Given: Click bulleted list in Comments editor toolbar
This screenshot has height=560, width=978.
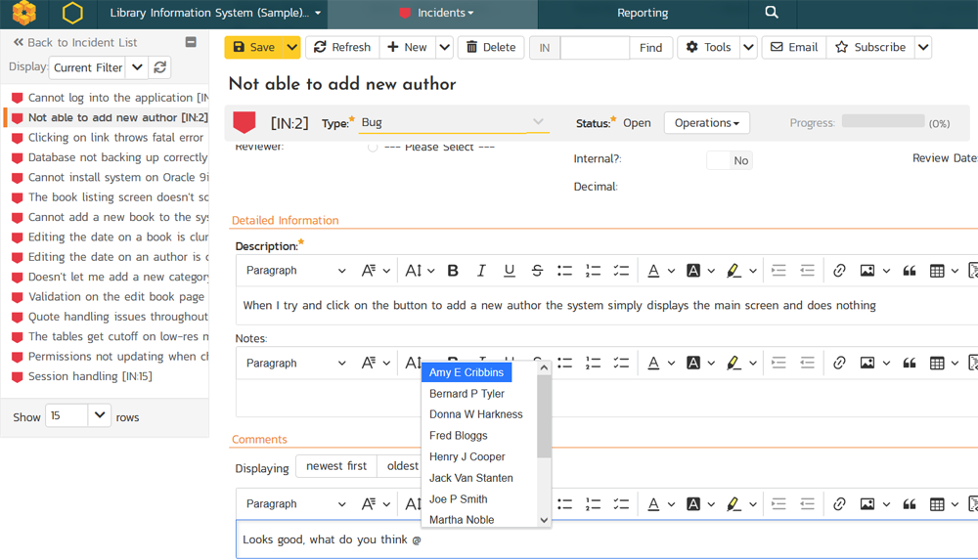Looking at the screenshot, I should click(564, 504).
